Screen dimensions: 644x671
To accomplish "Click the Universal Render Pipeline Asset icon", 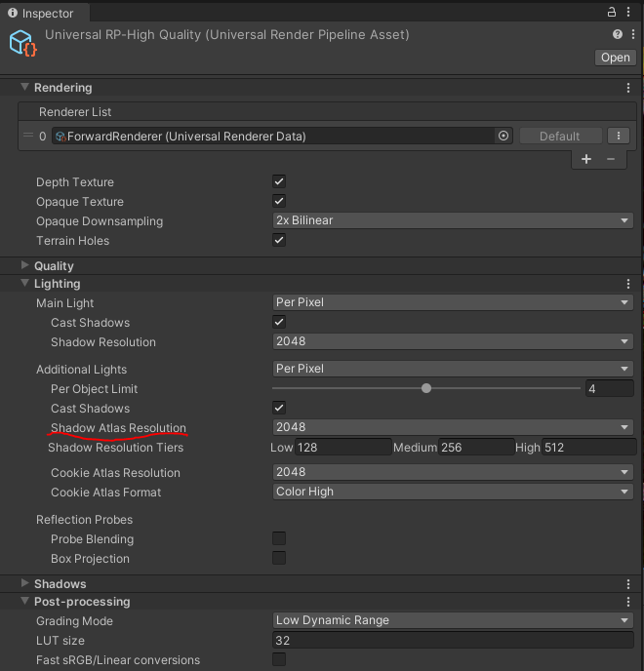I will [x=22, y=43].
